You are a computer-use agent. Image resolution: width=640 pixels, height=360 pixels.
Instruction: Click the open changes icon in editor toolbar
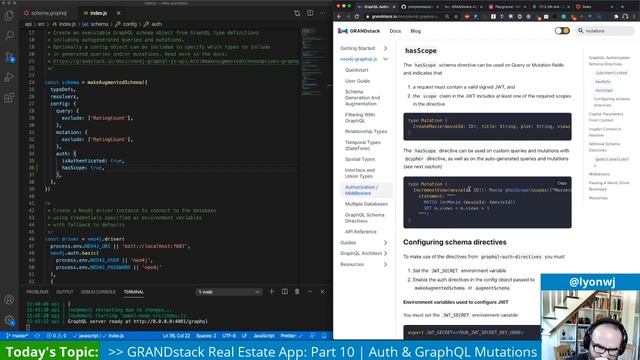297,13
